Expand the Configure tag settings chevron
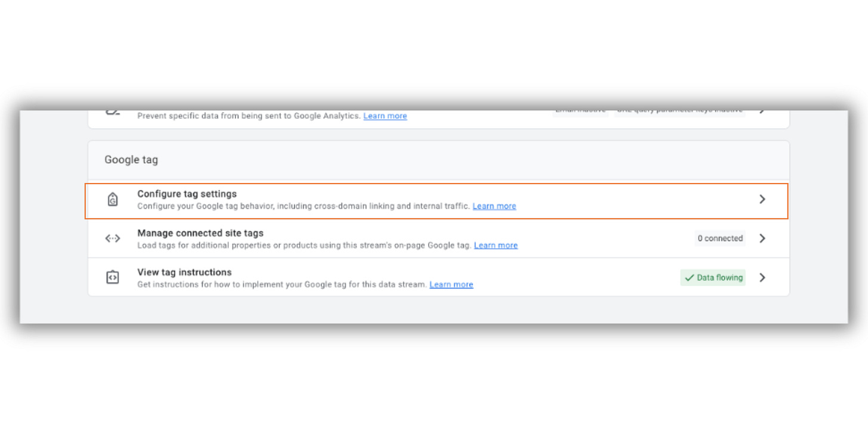The height and width of the screenshot is (434, 868). [x=762, y=199]
